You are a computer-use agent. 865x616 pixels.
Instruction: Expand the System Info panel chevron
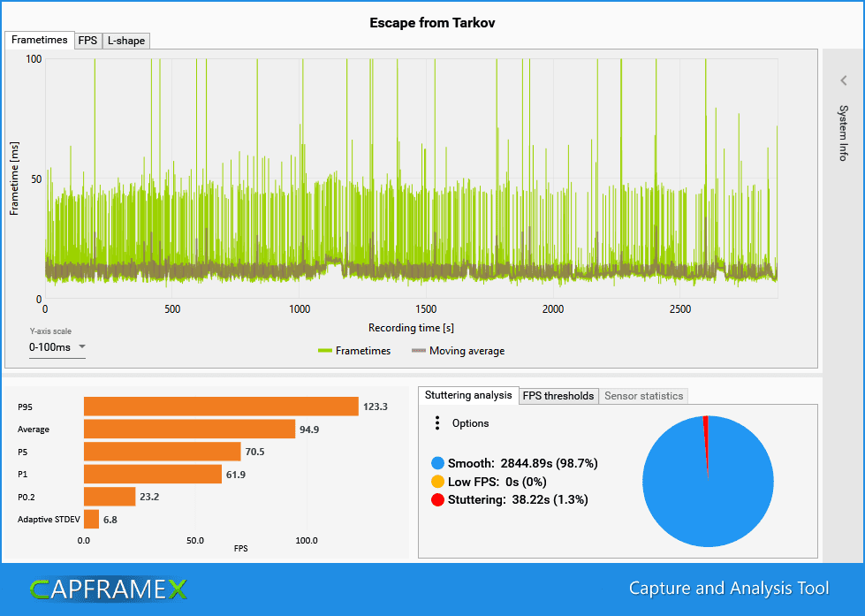(844, 80)
